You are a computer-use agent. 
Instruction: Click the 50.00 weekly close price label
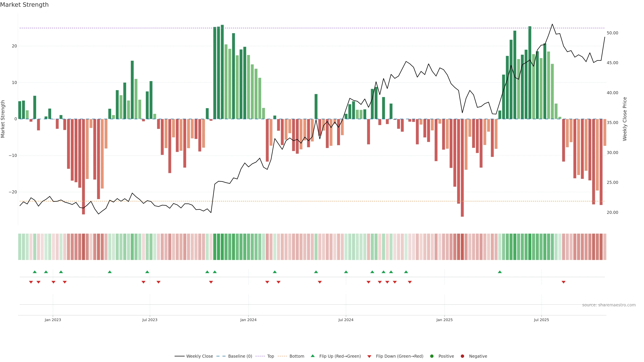click(612, 33)
